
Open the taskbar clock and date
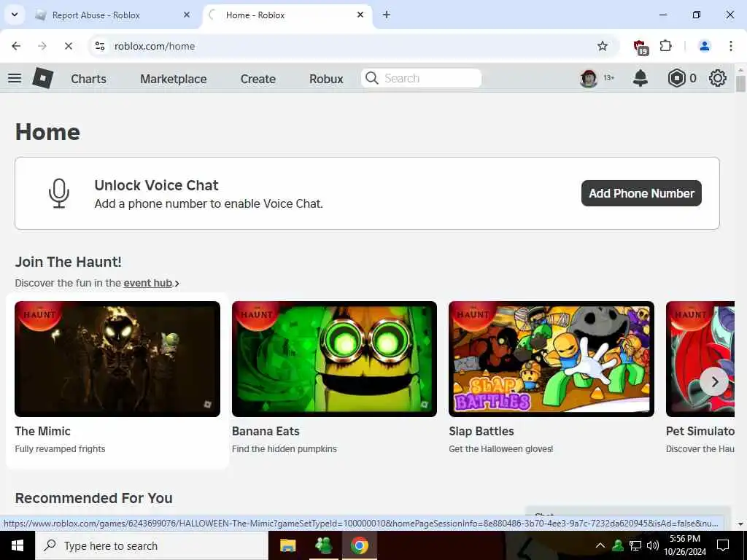pos(685,545)
